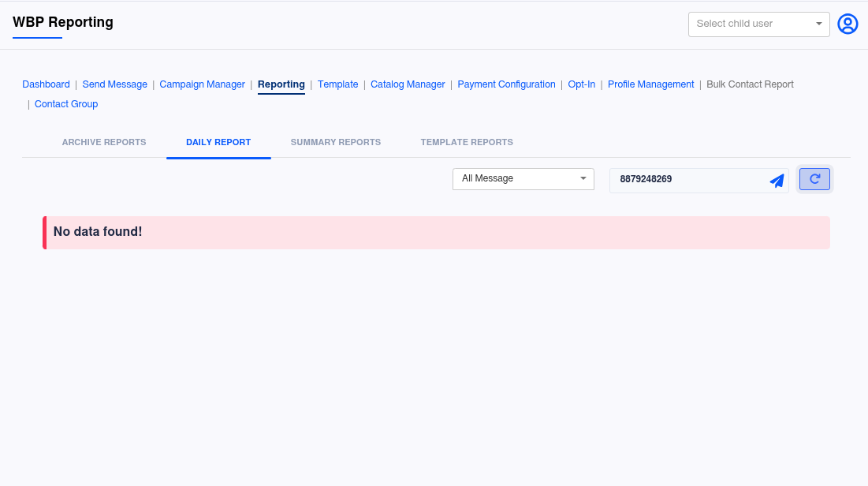Go to Contact Group
Screen dimensions: 868x486
pos(66,104)
